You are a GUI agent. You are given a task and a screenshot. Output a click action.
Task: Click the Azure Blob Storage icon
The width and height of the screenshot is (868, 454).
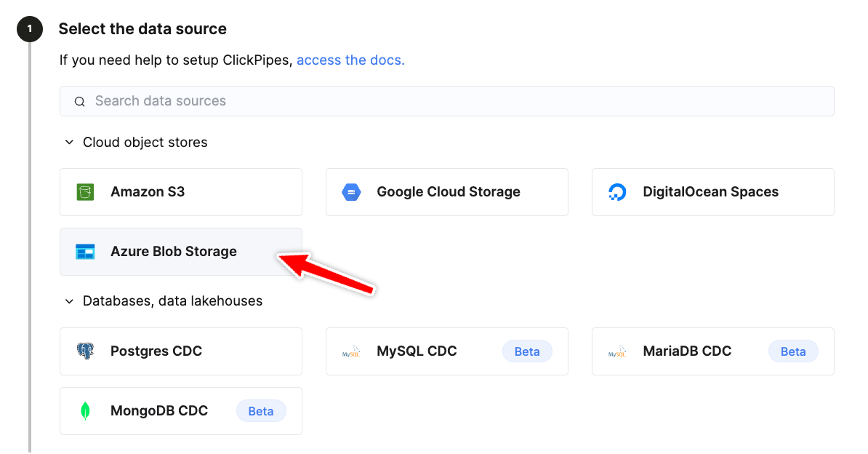click(87, 251)
